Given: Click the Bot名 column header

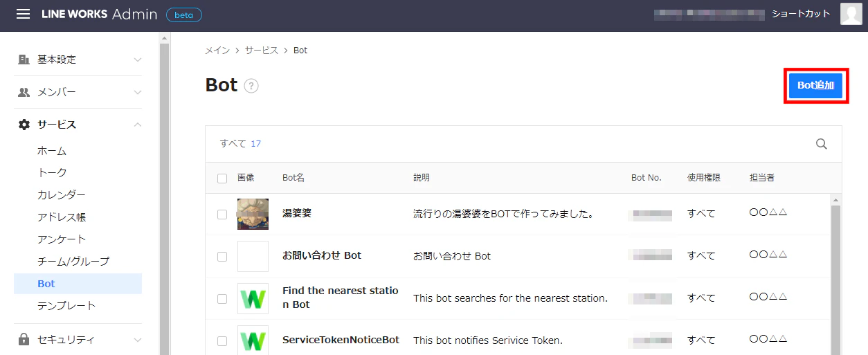Looking at the screenshot, I should pyautogui.click(x=293, y=178).
